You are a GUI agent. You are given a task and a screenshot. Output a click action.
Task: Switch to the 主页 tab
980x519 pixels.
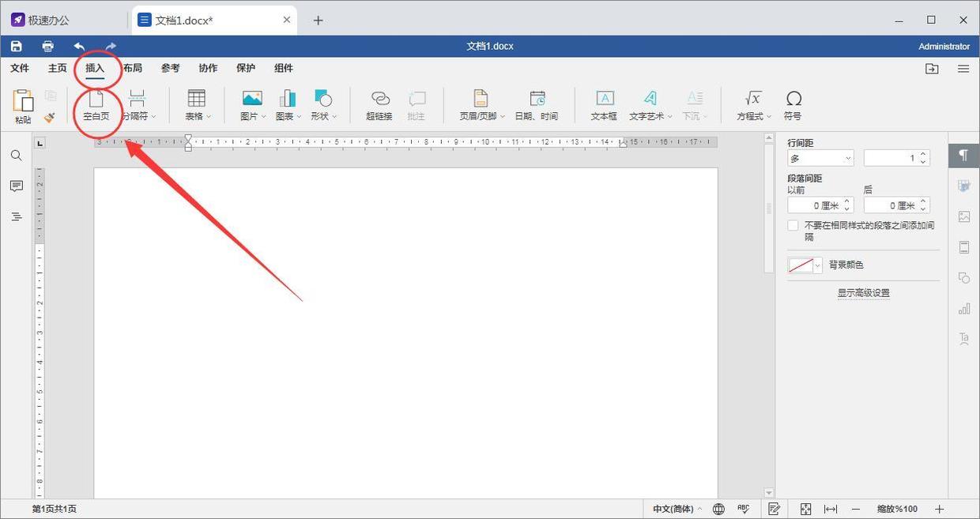click(x=57, y=69)
